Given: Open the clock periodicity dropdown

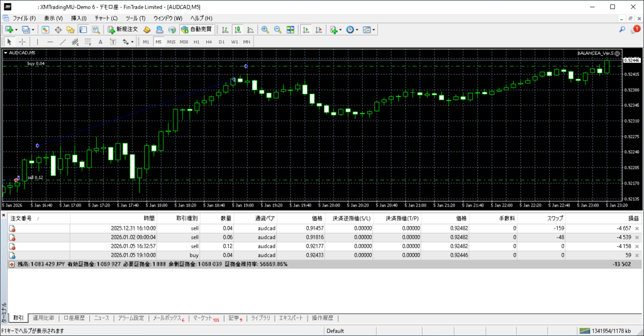Looking at the screenshot, I should (357, 30).
